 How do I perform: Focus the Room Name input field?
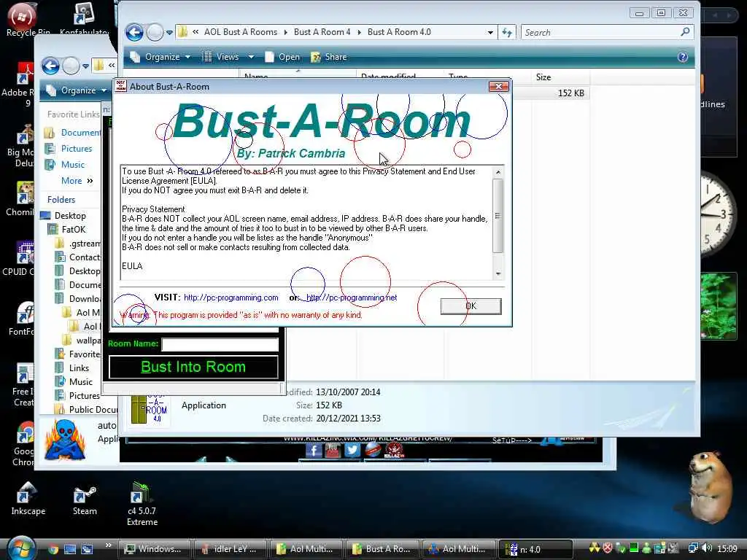tap(220, 344)
